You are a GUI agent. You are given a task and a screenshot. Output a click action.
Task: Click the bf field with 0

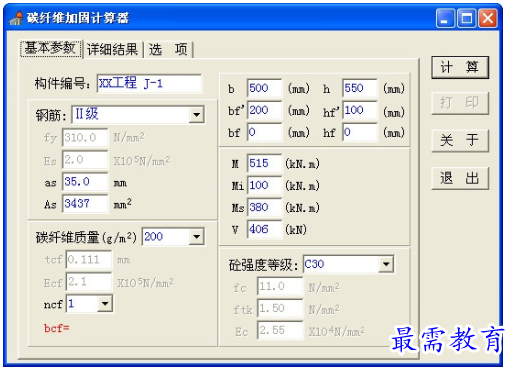[x=264, y=133]
